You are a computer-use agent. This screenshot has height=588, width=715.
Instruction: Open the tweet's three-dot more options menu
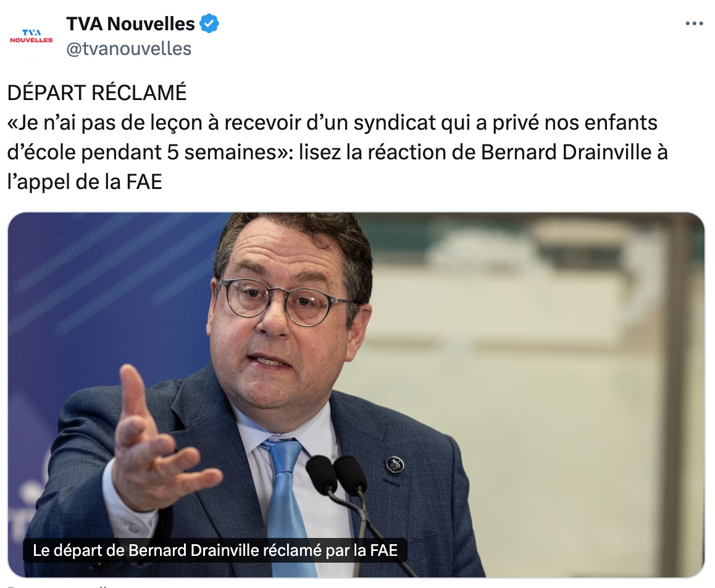(x=694, y=23)
